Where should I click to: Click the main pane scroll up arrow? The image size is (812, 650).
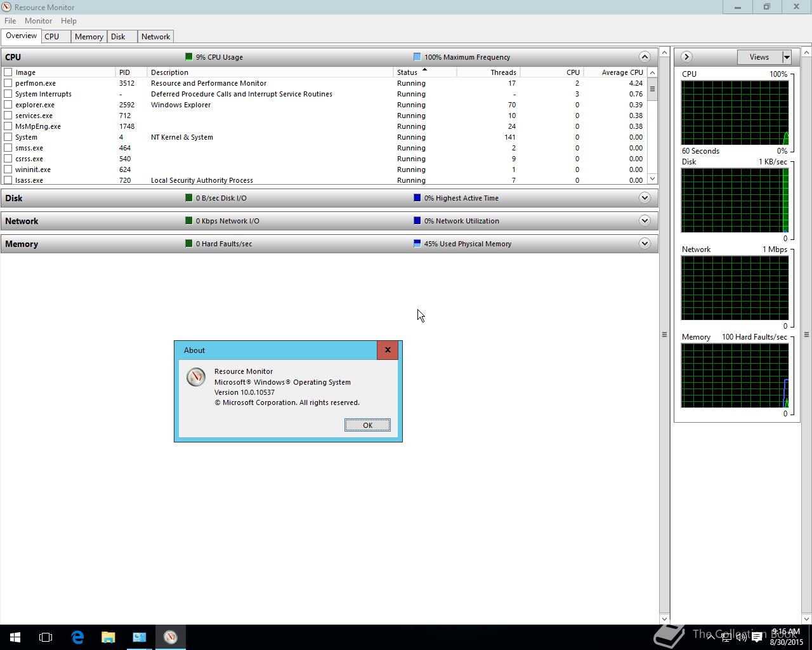664,52
